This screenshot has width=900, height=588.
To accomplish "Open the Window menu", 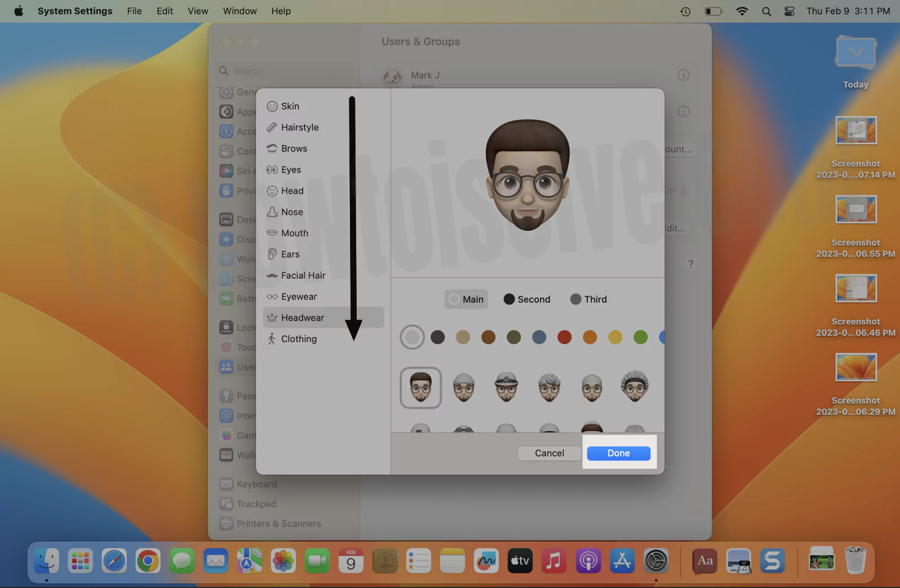I will [x=240, y=11].
